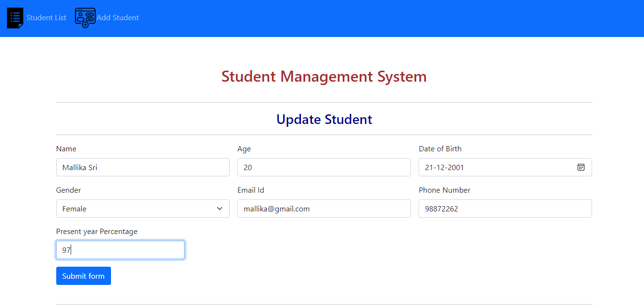Focus the Present year Percentage field
The width and height of the screenshot is (644, 308).
120,250
